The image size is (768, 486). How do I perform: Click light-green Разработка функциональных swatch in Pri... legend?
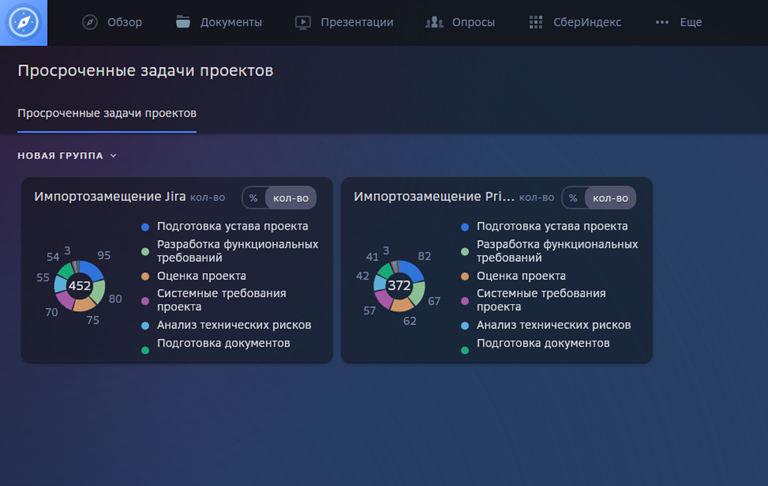click(465, 251)
